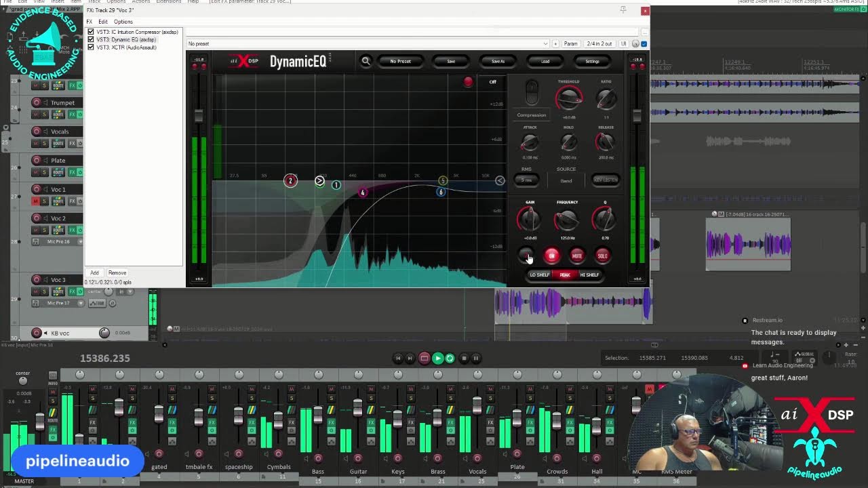This screenshot has width=868, height=488.
Task: Click the plus button beside preset box
Action: click(555, 43)
